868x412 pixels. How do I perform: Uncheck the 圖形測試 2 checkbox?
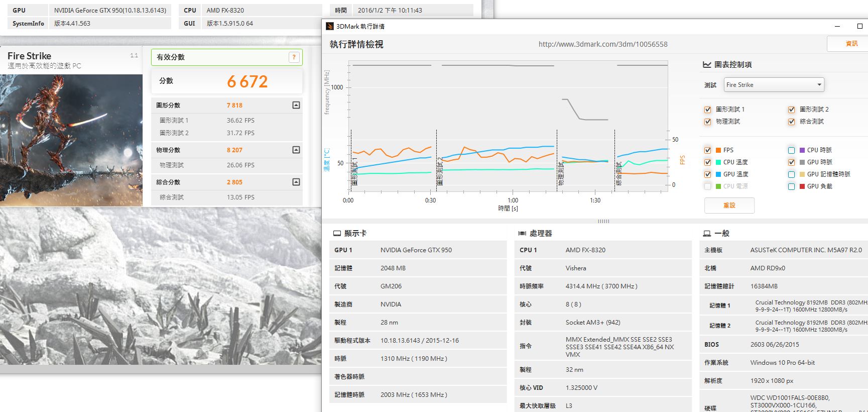(791, 110)
